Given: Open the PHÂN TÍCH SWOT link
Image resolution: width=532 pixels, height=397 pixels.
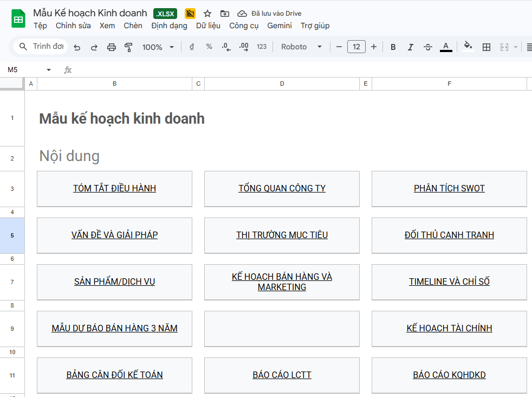Looking at the screenshot, I should 449,189.
